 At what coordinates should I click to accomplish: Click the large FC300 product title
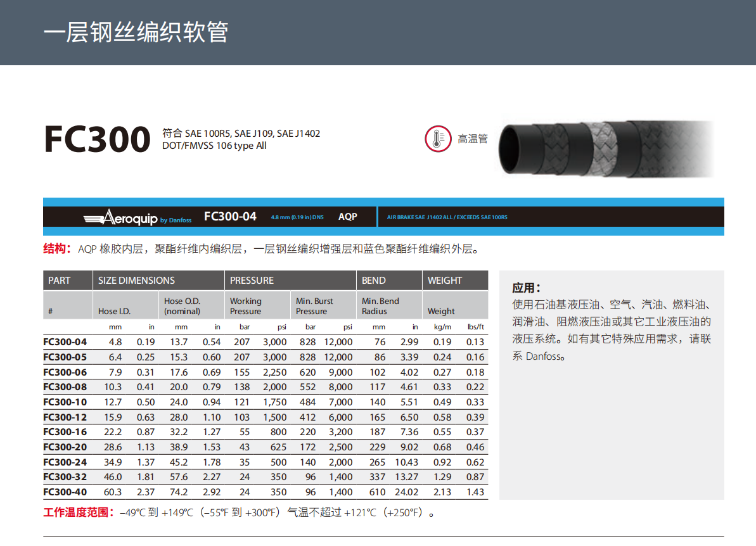(x=98, y=140)
